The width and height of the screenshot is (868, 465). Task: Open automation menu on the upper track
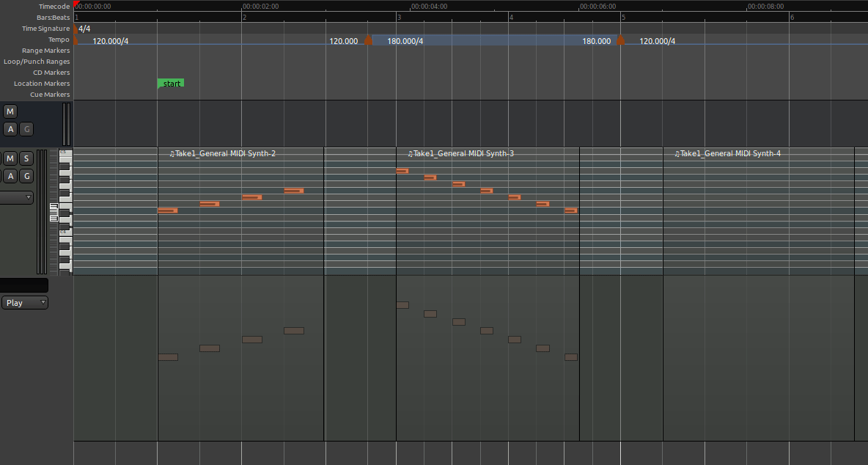click(x=10, y=130)
